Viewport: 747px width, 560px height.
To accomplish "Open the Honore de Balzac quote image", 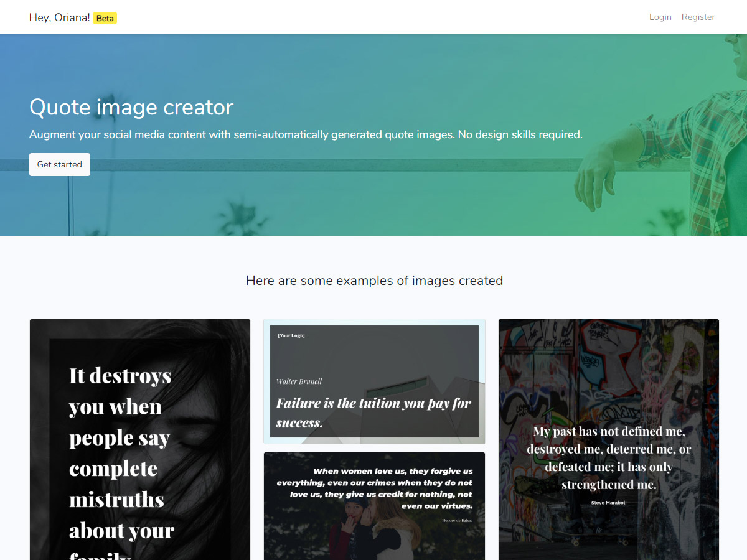I will tap(374, 506).
